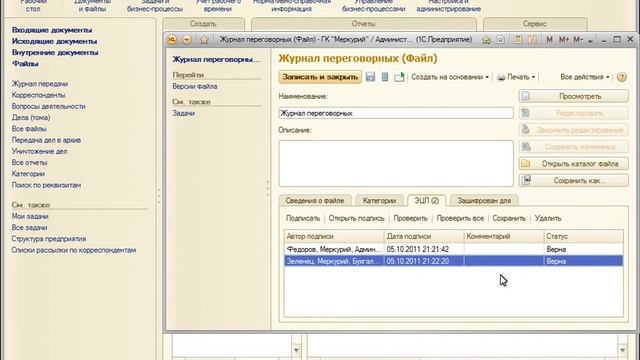Click Удалить in signature toolbar
This screenshot has width=640, height=360.
548,218
